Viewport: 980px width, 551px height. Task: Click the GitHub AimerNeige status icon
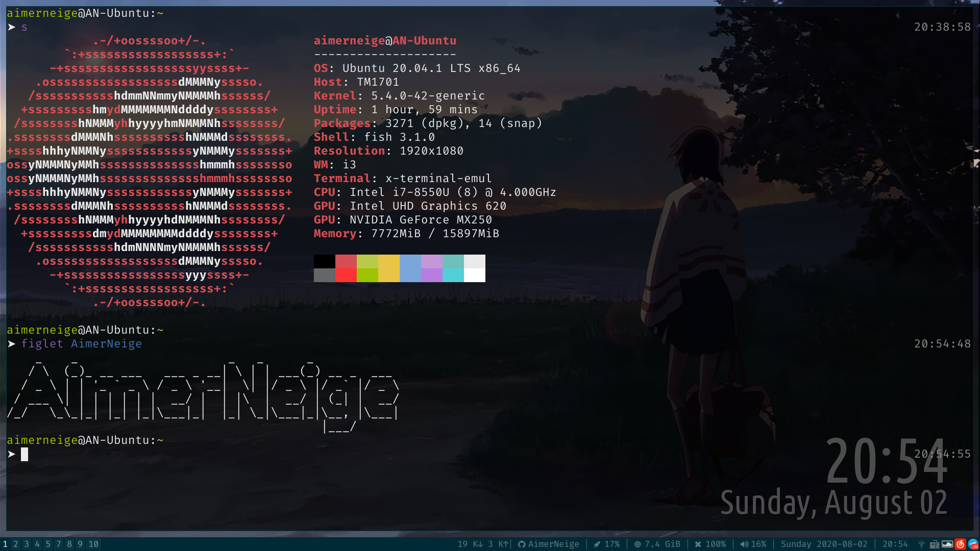[x=521, y=544]
